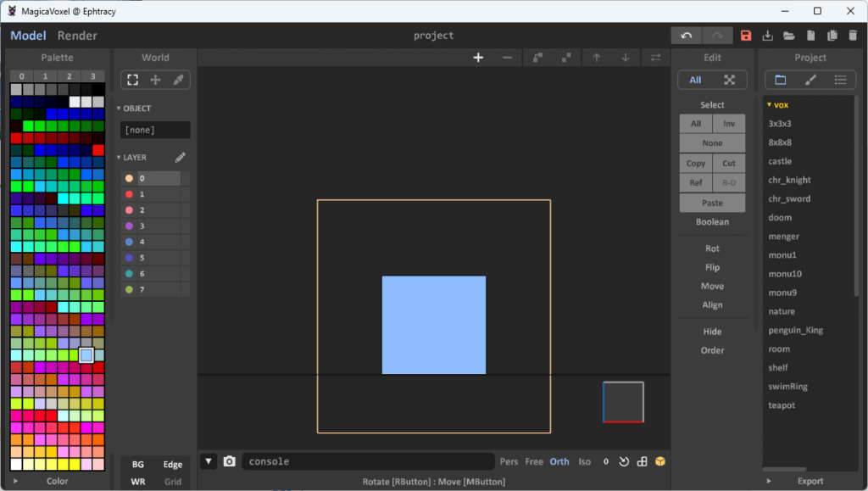Select palette tab 2

(70, 76)
